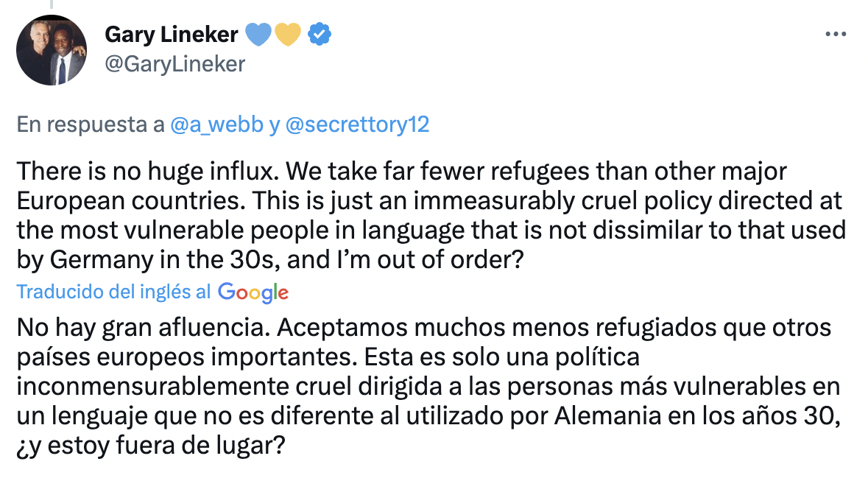Click the blue verified checkmark badge
The height and width of the screenshot is (481, 868).
click(320, 34)
